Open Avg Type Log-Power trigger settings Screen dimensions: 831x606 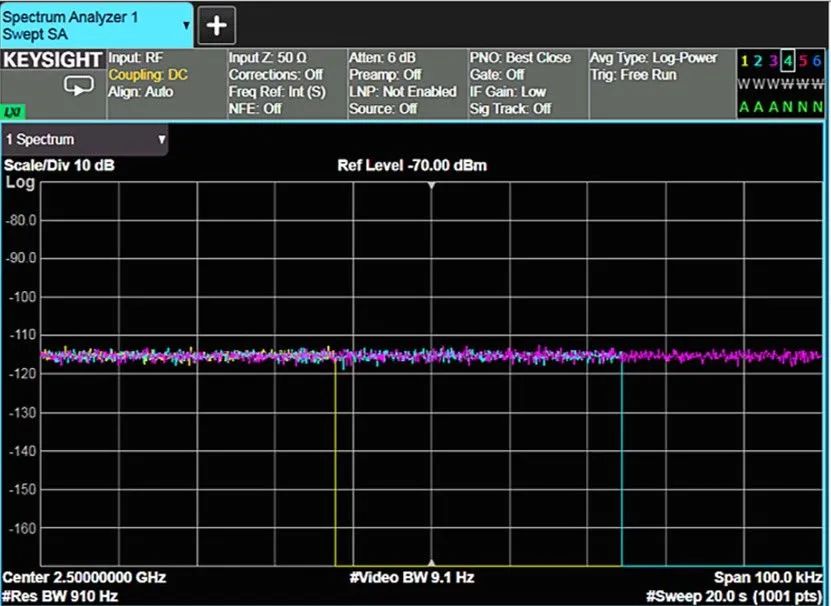point(655,66)
